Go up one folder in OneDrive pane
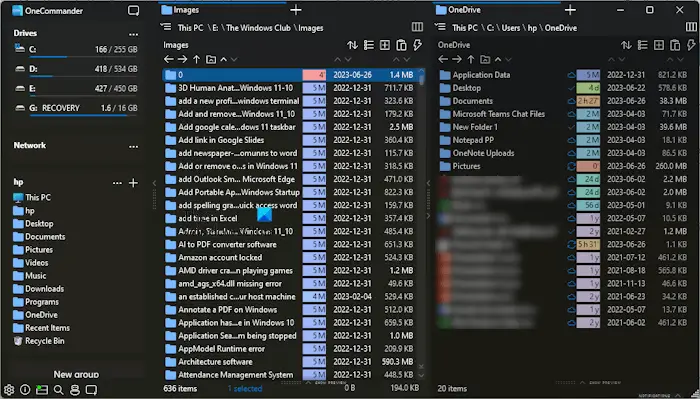The width and height of the screenshot is (700, 399). pyautogui.click(x=471, y=59)
